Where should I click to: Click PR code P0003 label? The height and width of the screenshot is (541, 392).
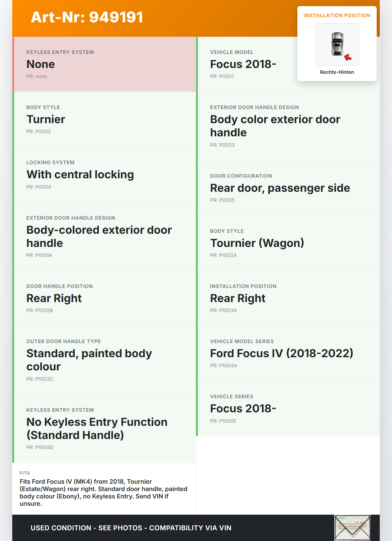[x=222, y=145]
